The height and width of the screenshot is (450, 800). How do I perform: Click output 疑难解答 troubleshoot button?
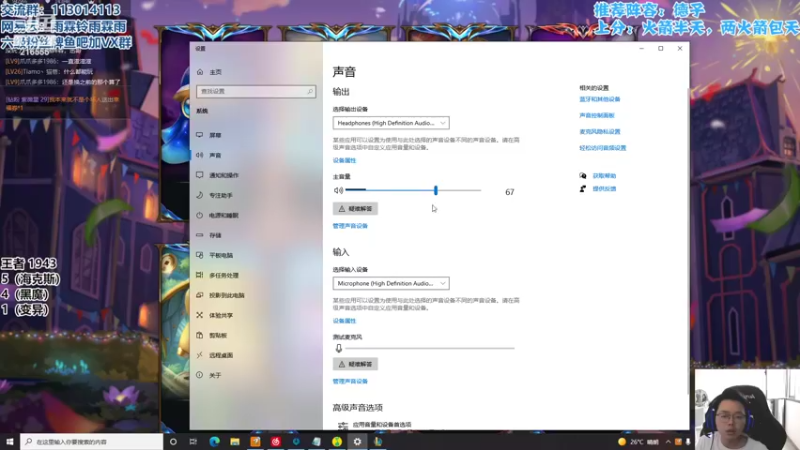tap(355, 209)
